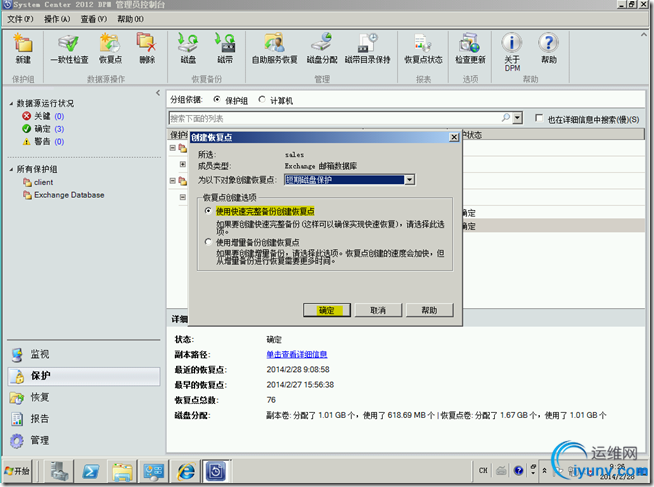Collapse the 所有保护组 tree section

[11, 169]
